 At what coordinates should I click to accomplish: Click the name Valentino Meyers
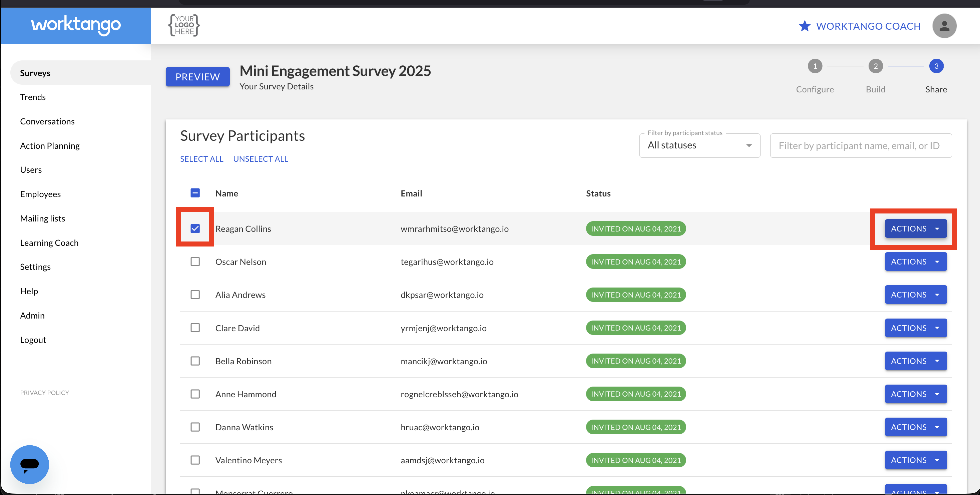[x=249, y=460]
